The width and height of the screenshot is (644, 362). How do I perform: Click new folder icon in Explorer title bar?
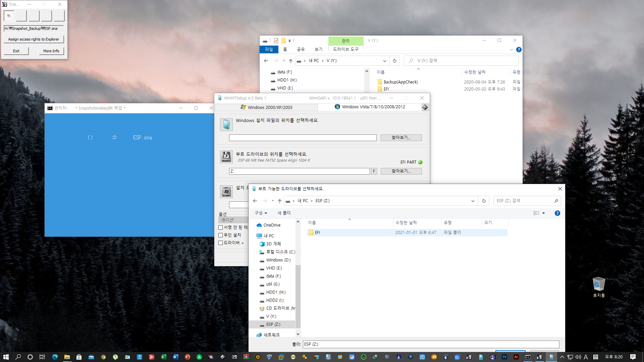tap(283, 41)
